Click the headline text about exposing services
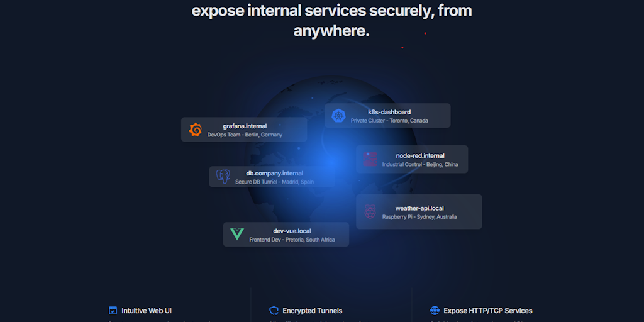Image resolution: width=644 pixels, height=322 pixels. 331,21
